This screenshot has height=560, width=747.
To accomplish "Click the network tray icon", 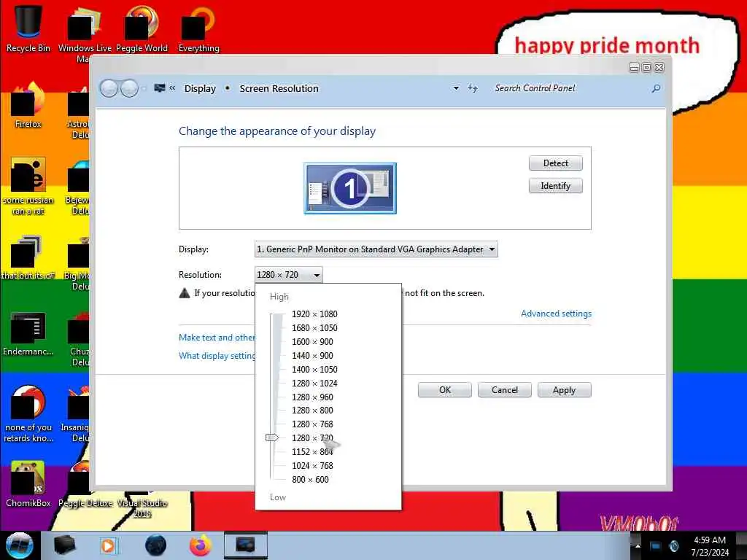I will point(656,546).
